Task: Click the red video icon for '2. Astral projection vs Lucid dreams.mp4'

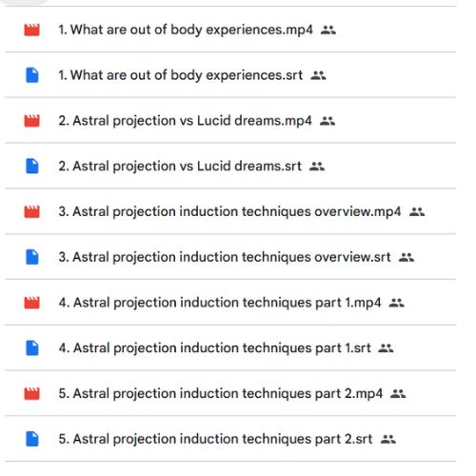Action: (x=32, y=121)
